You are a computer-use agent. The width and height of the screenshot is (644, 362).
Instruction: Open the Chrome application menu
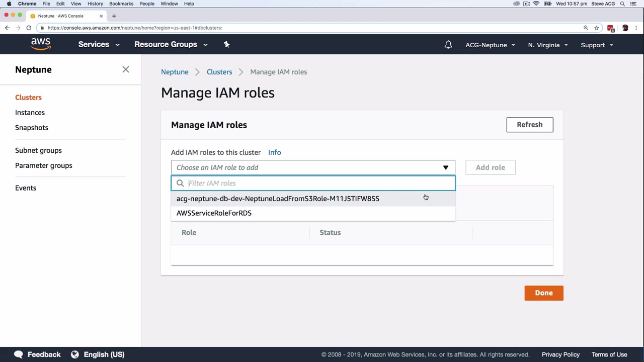[x=27, y=4]
